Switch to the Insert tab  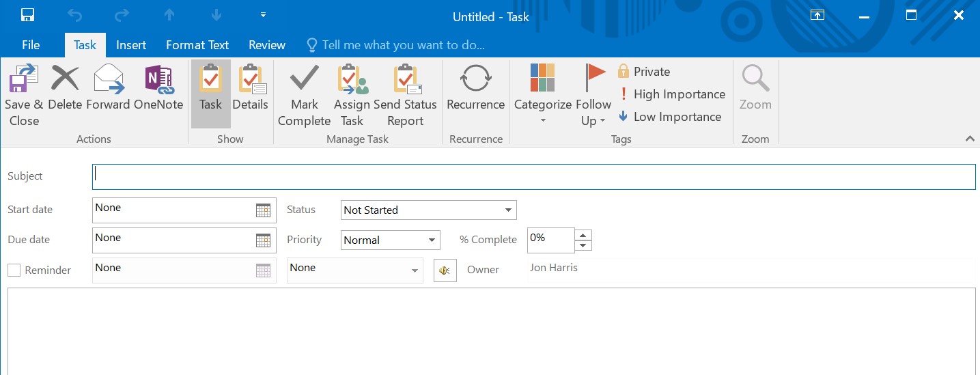click(131, 45)
